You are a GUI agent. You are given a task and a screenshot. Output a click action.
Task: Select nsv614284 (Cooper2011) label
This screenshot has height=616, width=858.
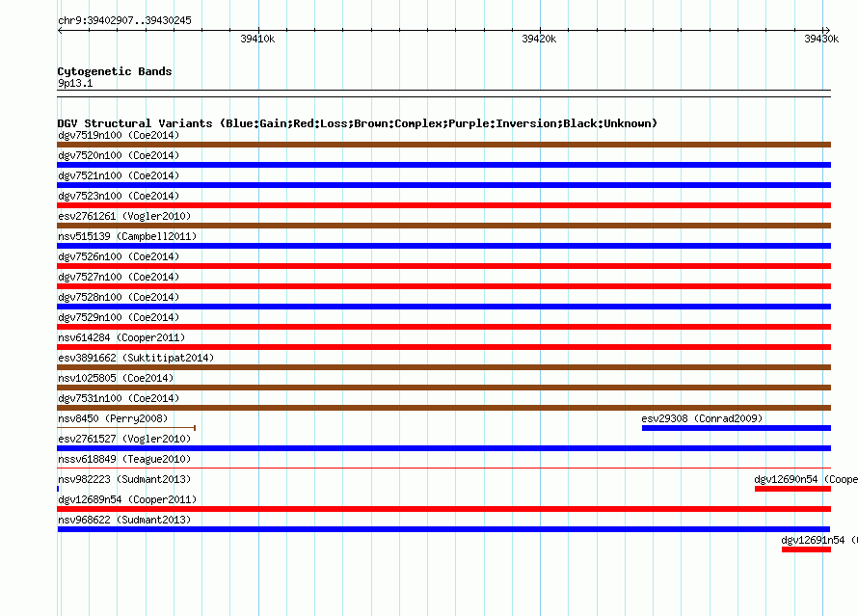[x=121, y=337]
